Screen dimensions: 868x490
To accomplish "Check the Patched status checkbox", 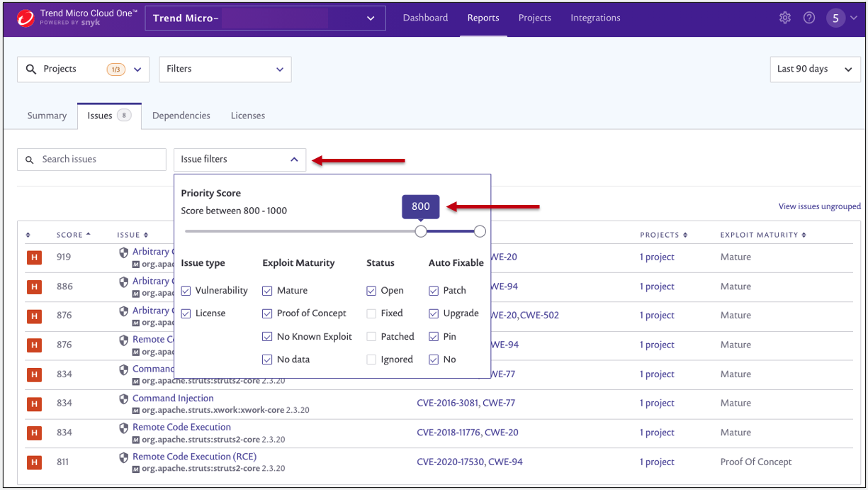I will click(x=371, y=337).
